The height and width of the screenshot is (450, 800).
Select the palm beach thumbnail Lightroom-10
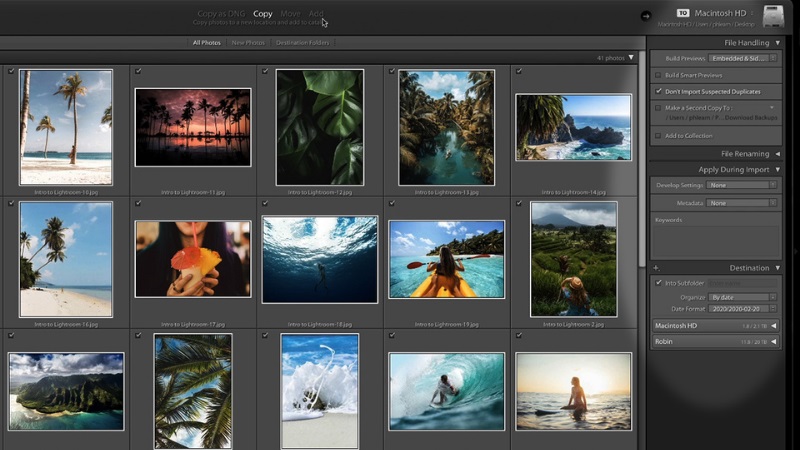[66, 127]
